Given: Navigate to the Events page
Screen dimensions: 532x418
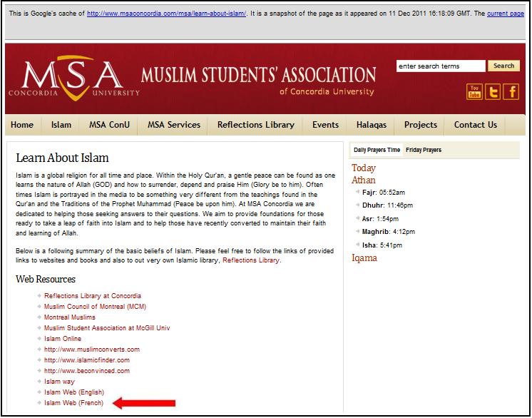Looking at the screenshot, I should tap(325, 125).
